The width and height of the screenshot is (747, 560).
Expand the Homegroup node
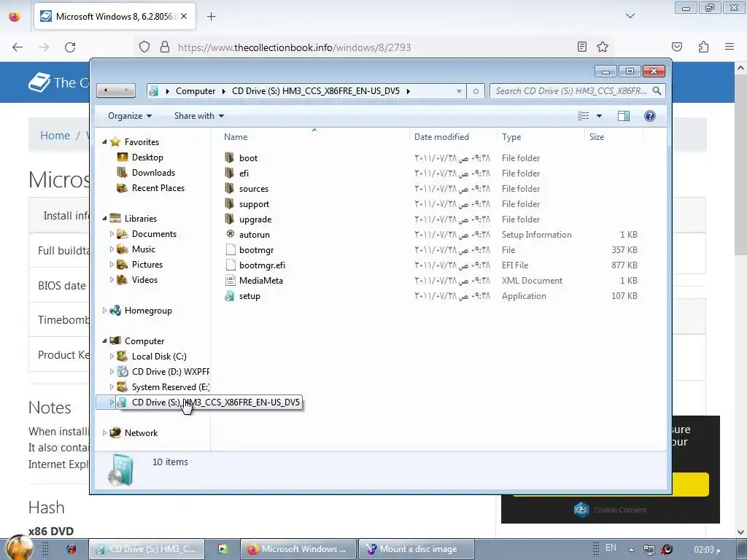click(104, 311)
